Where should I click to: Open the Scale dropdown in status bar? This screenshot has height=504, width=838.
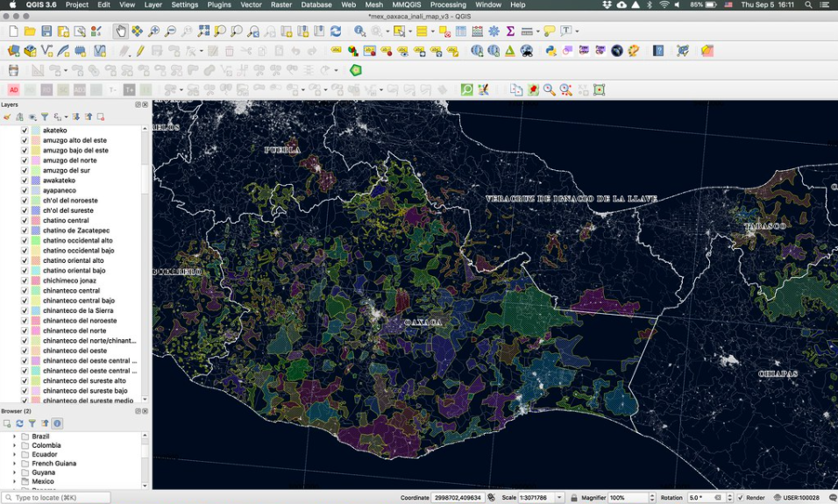coord(559,498)
